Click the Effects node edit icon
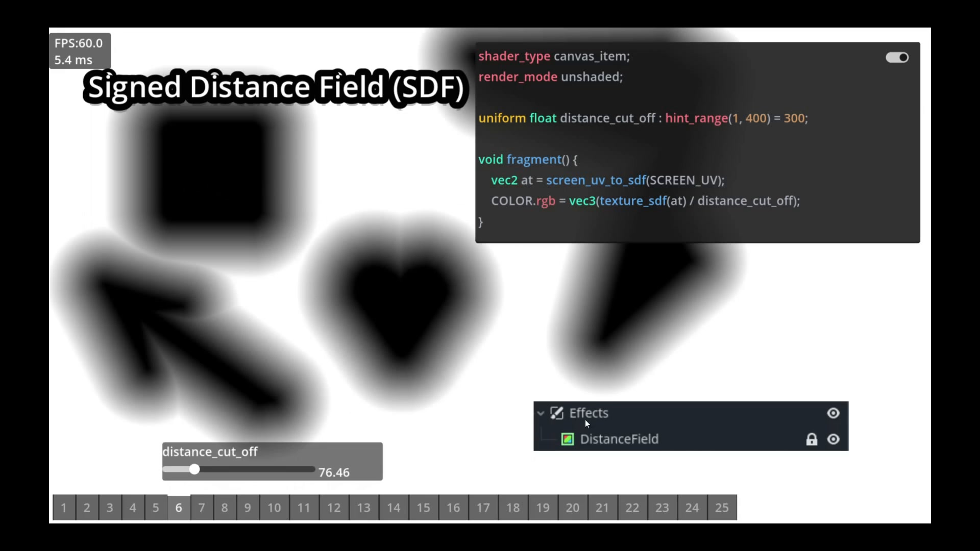 [x=557, y=413]
